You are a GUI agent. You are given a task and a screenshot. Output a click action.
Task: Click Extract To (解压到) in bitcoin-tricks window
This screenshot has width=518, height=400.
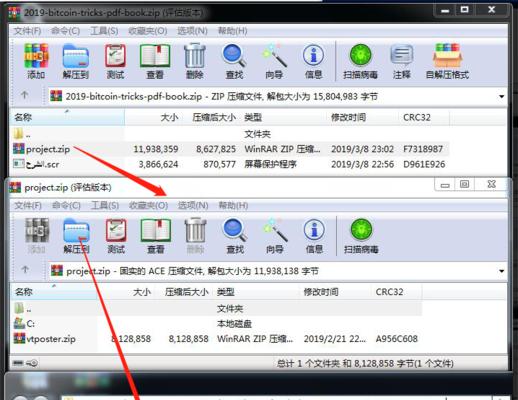coord(76,62)
